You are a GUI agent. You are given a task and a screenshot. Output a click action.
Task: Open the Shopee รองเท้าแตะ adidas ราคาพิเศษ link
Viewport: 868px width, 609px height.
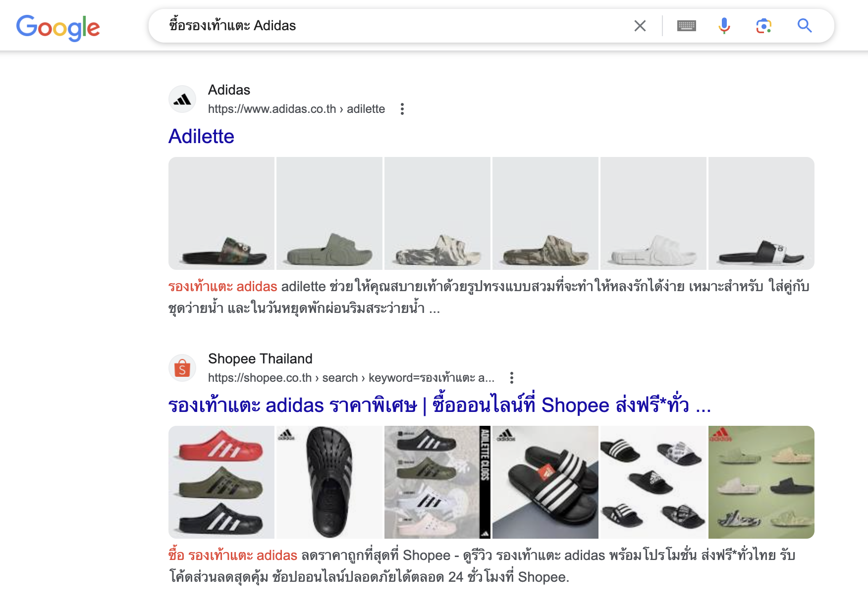439,406
